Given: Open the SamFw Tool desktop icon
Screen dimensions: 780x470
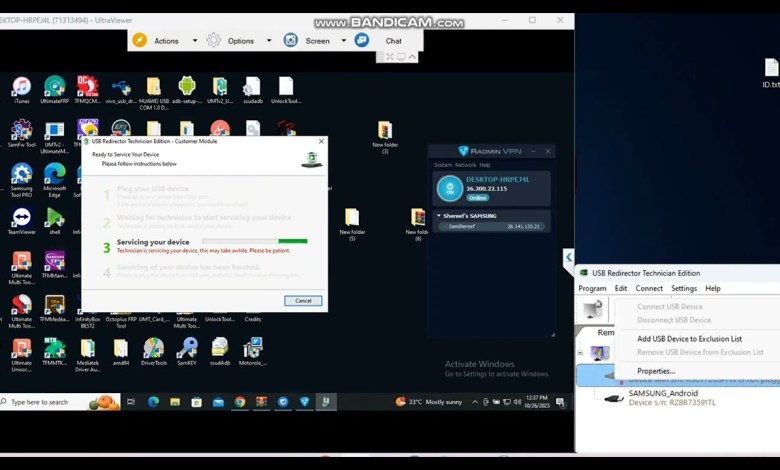Looking at the screenshot, I should coord(21,133).
